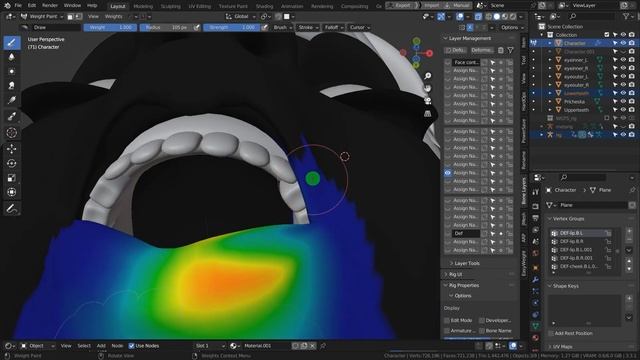Select the Rotate tool
Screen dimensions: 640x360
[12, 163]
